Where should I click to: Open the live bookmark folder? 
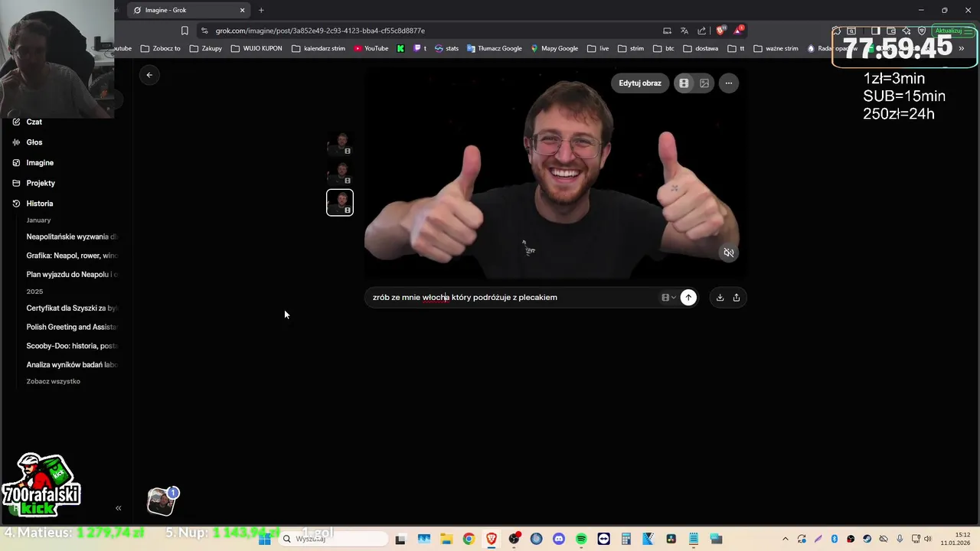[598, 48]
